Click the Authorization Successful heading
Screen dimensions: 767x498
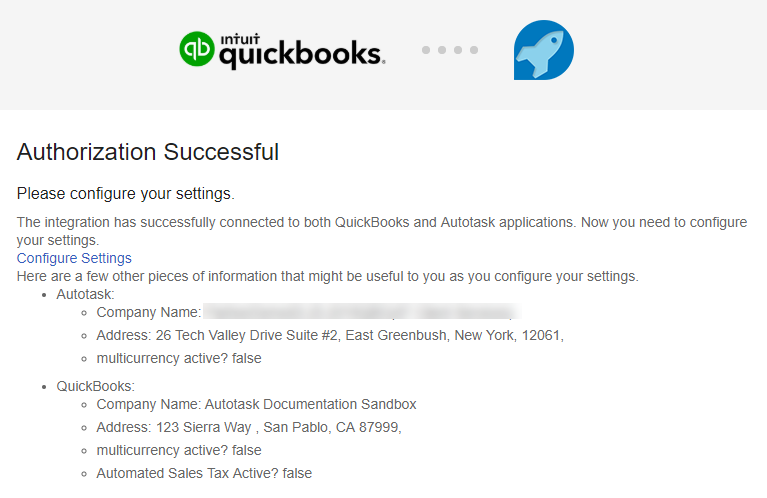click(x=148, y=152)
